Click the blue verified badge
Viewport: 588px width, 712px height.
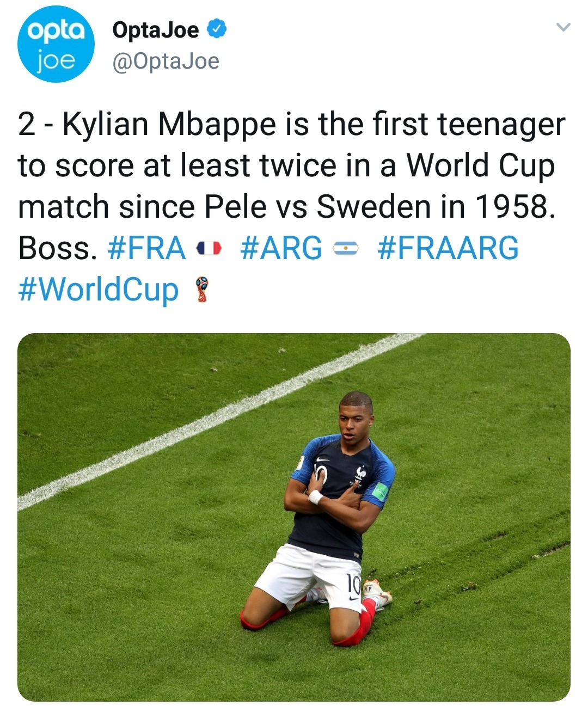217,29
